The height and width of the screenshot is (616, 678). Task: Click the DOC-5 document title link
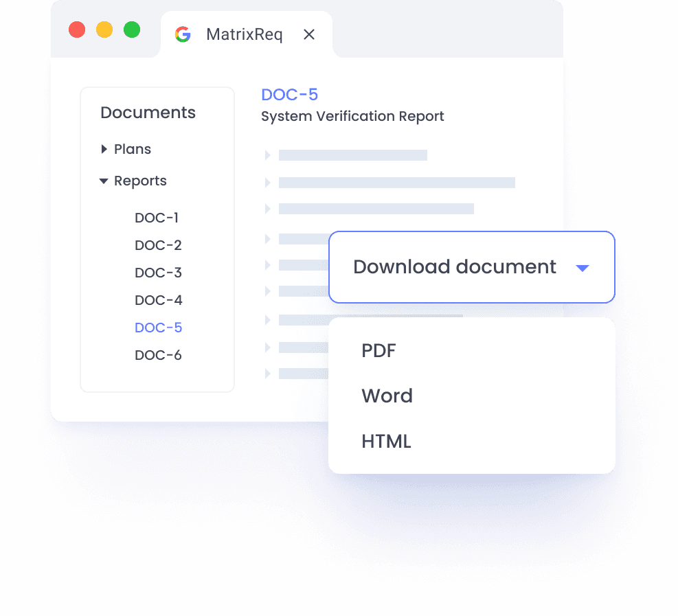[x=289, y=95]
